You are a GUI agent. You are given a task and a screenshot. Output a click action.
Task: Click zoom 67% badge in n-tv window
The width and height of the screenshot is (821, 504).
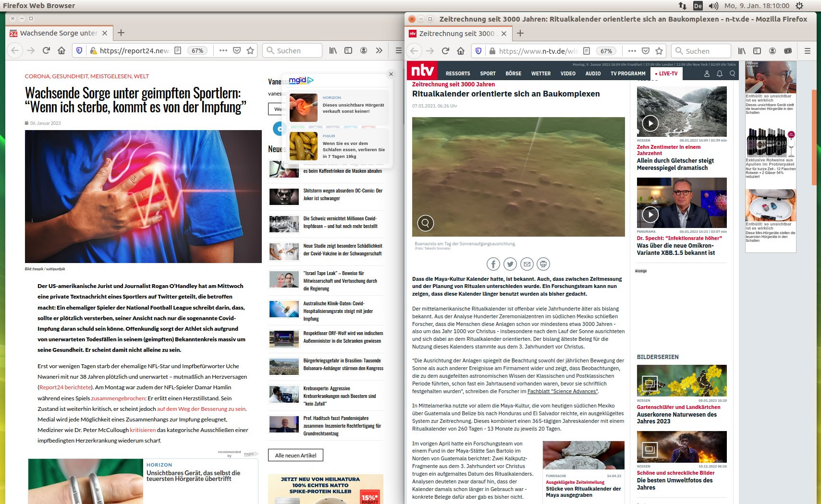point(606,51)
